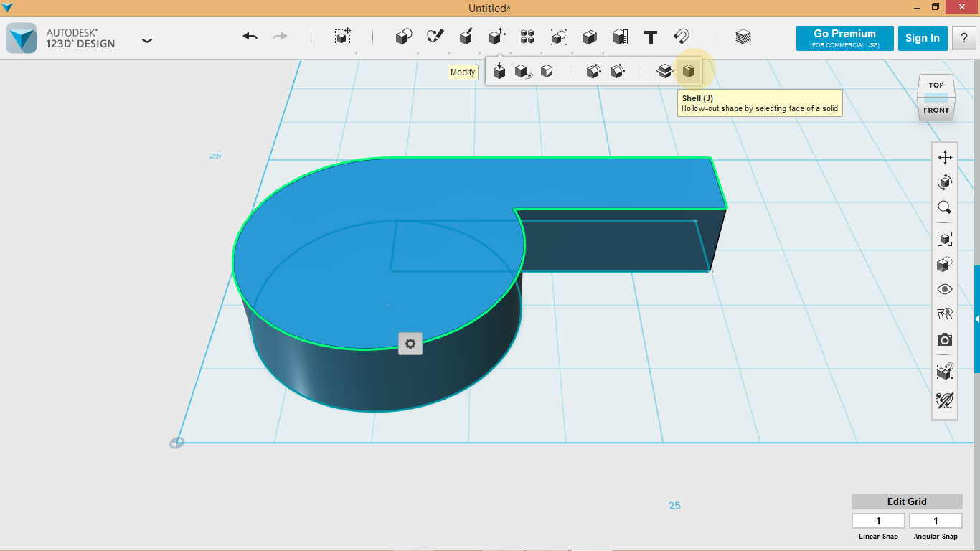Screen dimensions: 980x551
Task: Click the Sign In button
Action: click(x=922, y=38)
